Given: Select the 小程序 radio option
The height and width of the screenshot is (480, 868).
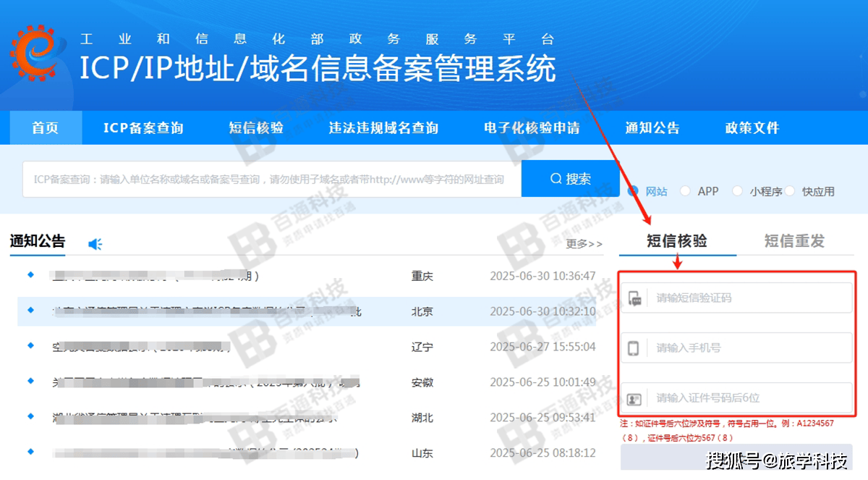Looking at the screenshot, I should pyautogui.click(x=737, y=191).
